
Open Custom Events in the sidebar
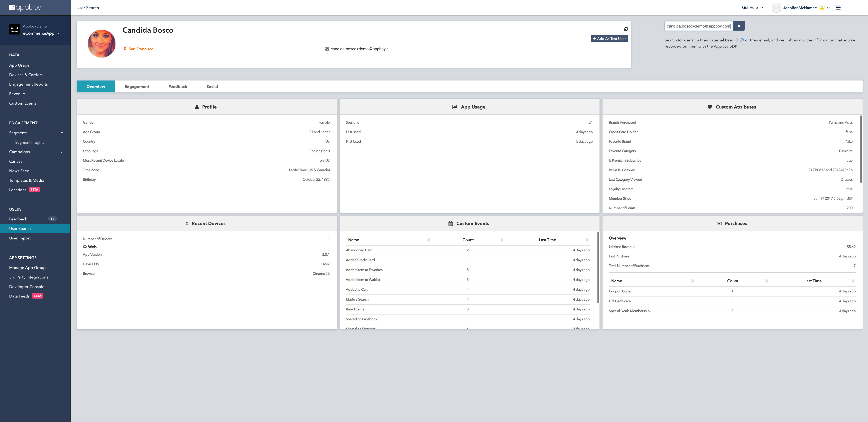pos(23,103)
